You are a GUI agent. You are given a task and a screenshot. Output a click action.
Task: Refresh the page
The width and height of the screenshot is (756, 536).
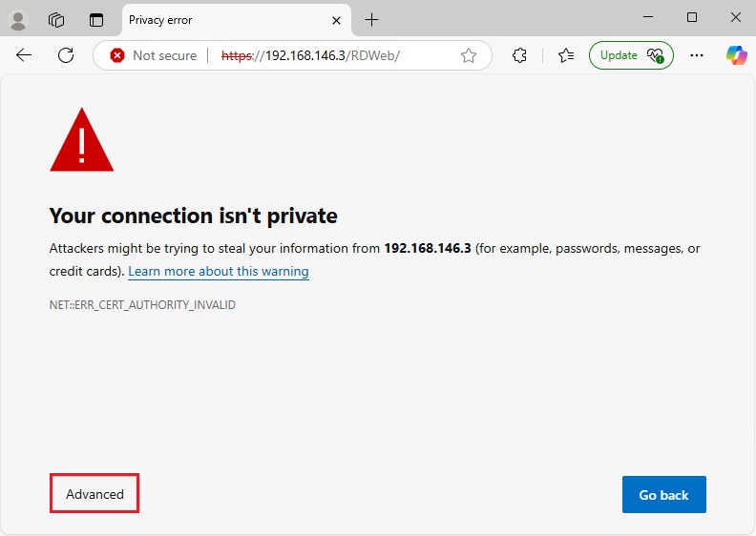tap(66, 55)
